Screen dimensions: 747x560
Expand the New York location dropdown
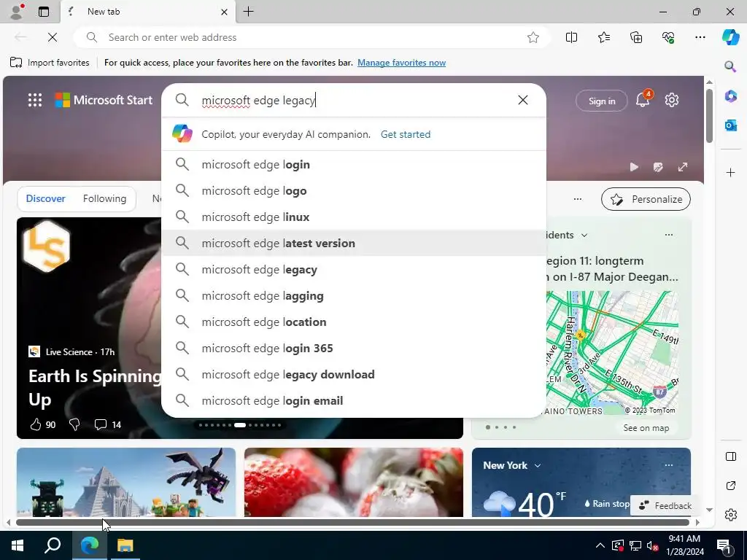click(x=538, y=466)
